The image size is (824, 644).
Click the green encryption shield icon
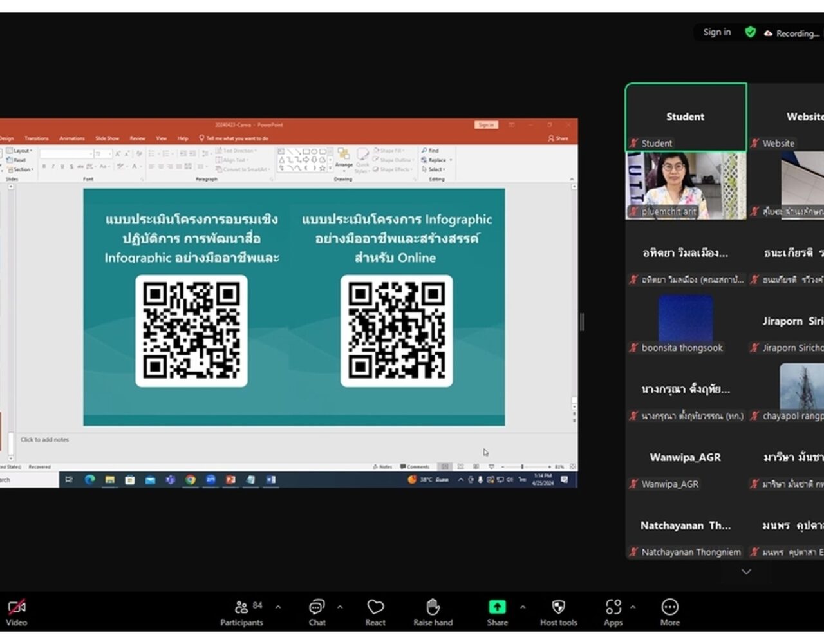coord(750,32)
